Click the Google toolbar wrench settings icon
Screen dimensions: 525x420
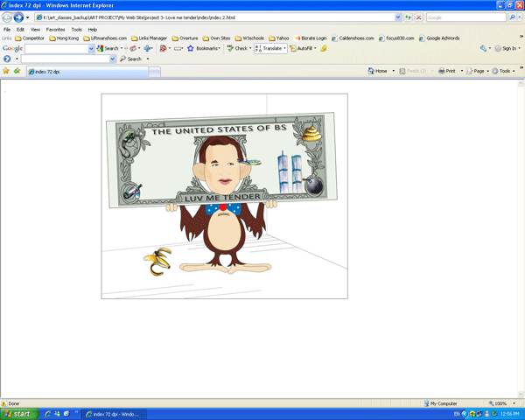pos(483,49)
